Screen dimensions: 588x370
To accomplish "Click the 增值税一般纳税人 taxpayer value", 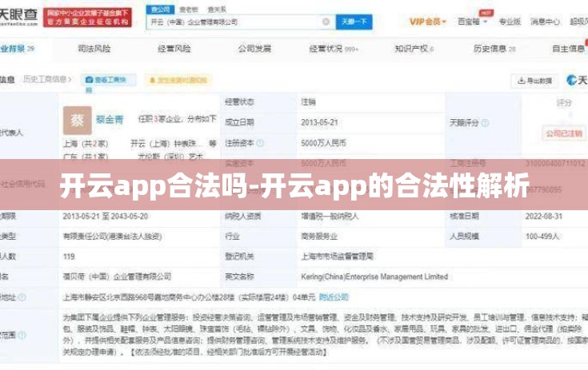I will (x=330, y=216).
